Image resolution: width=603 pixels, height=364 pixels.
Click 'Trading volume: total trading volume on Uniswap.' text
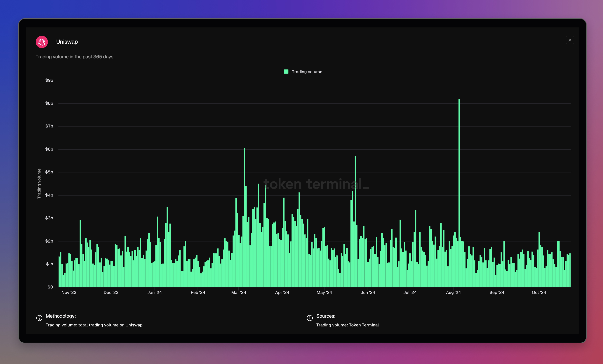pos(94,325)
